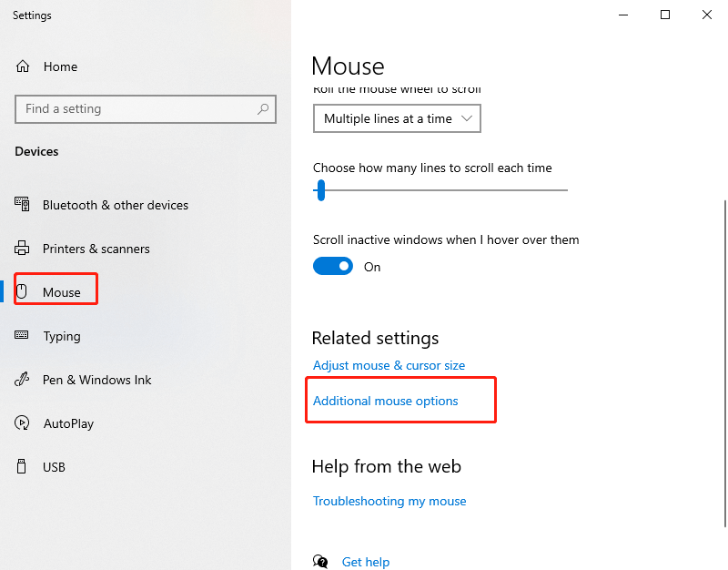Open the Multiple lines at a time dropdown
728x570 pixels.
coord(397,118)
